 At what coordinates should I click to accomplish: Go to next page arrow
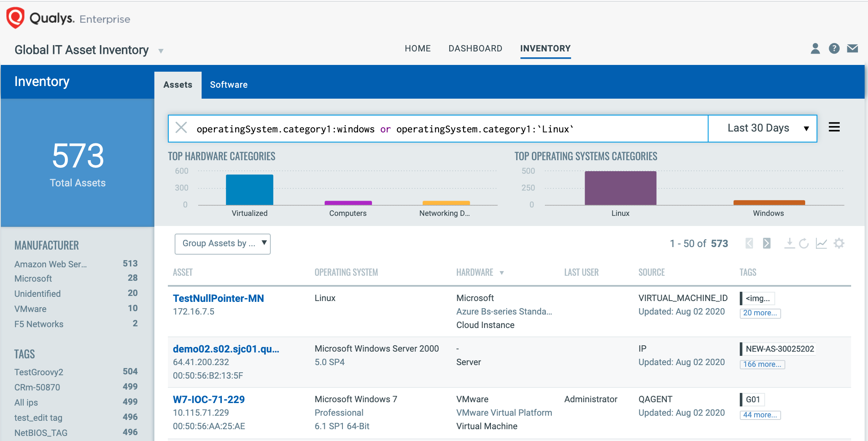coord(767,243)
